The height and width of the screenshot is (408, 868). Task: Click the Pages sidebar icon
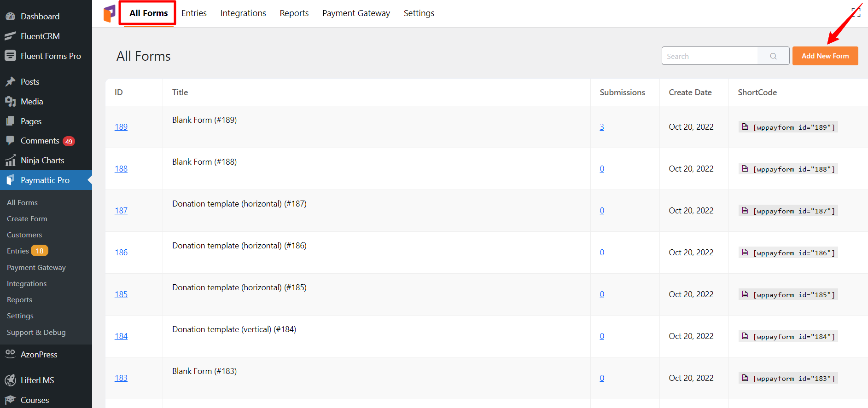[10, 121]
